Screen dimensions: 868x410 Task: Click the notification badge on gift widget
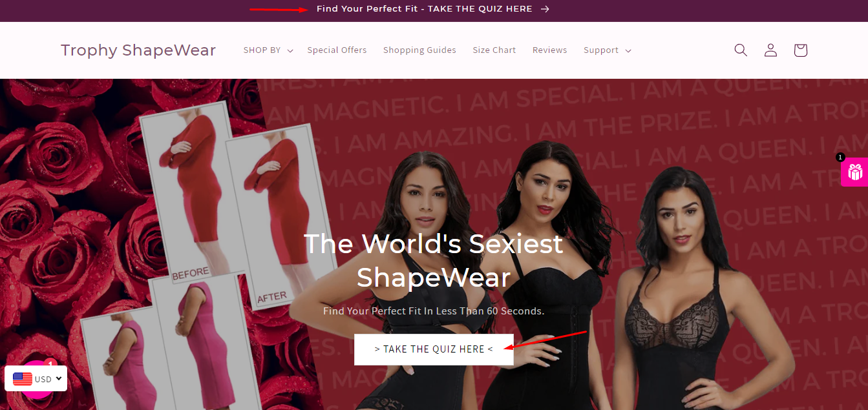point(840,157)
